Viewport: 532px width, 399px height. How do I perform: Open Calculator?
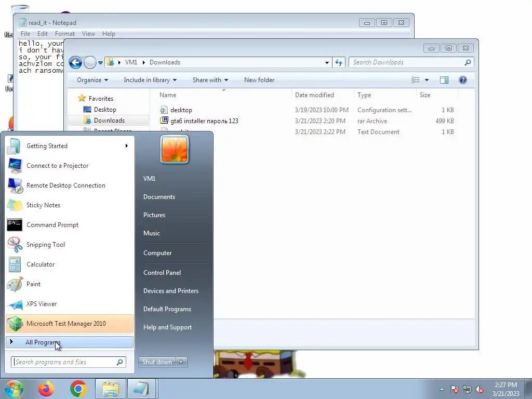[70, 264]
